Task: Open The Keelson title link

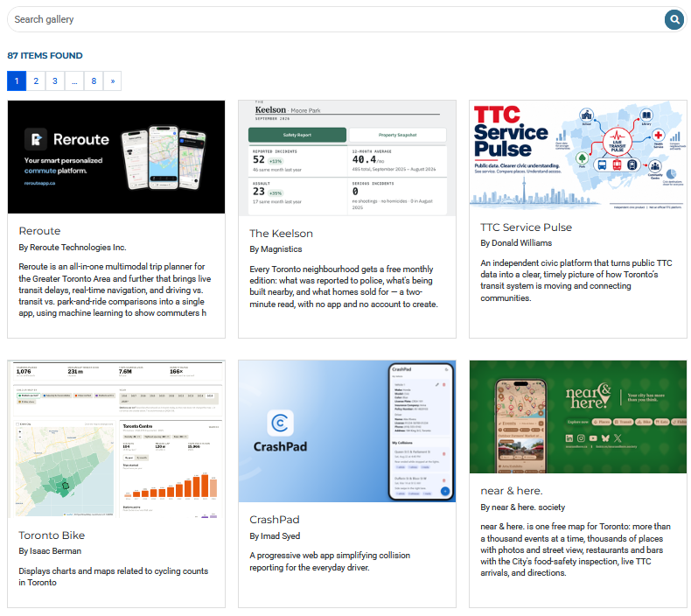Action: [x=281, y=234]
